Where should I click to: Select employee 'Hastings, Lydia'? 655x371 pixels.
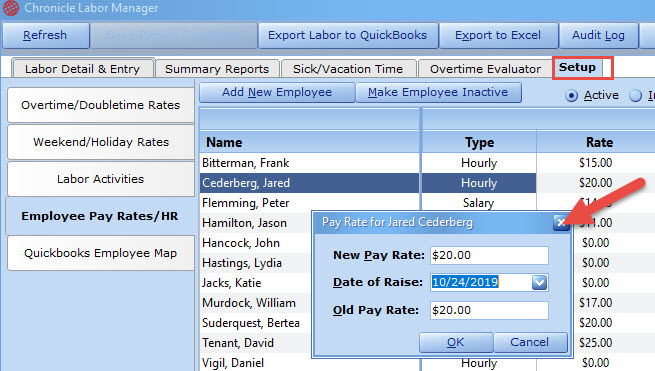pos(242,263)
